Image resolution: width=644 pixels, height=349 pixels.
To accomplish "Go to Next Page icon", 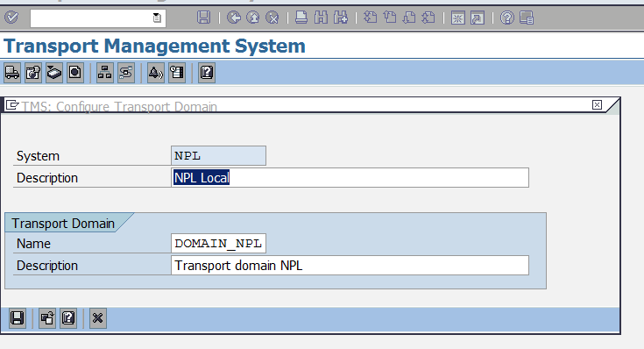I will pos(408,18).
